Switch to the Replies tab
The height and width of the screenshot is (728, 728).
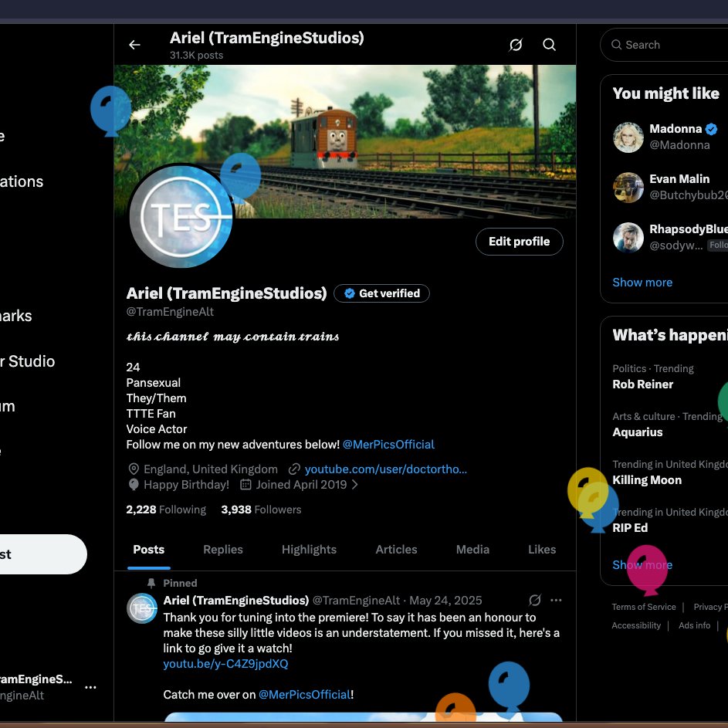tap(223, 550)
